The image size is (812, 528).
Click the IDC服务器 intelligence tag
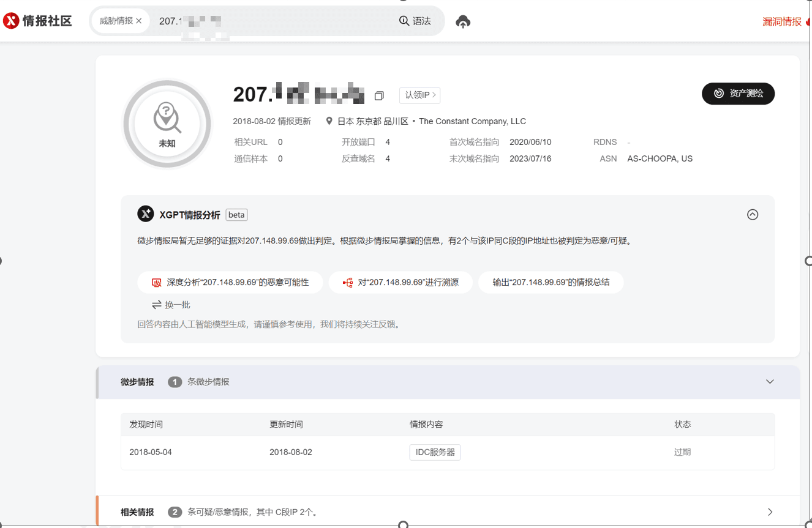pyautogui.click(x=435, y=452)
